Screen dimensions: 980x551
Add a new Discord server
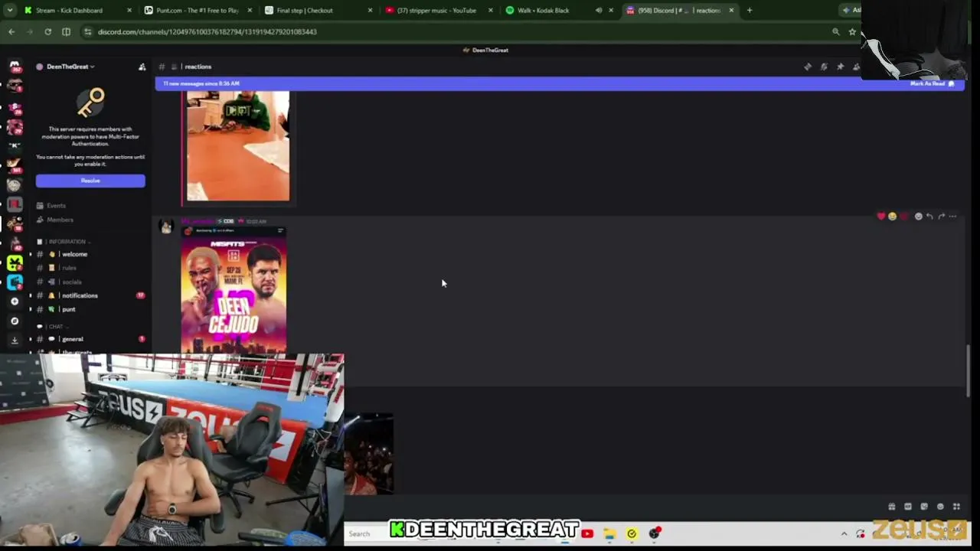click(x=15, y=302)
